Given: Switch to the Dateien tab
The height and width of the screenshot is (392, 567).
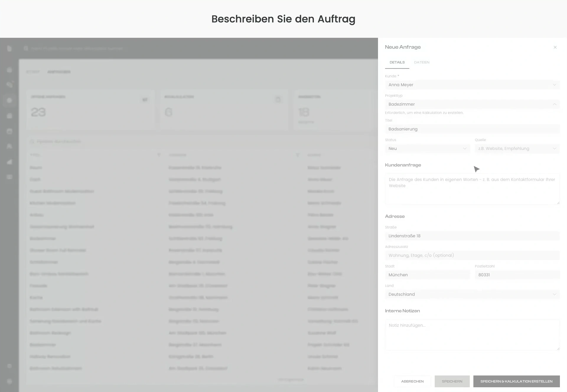Looking at the screenshot, I should point(422,62).
